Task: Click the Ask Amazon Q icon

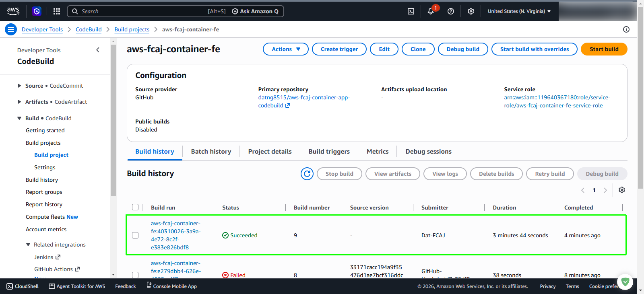Action: (x=235, y=11)
